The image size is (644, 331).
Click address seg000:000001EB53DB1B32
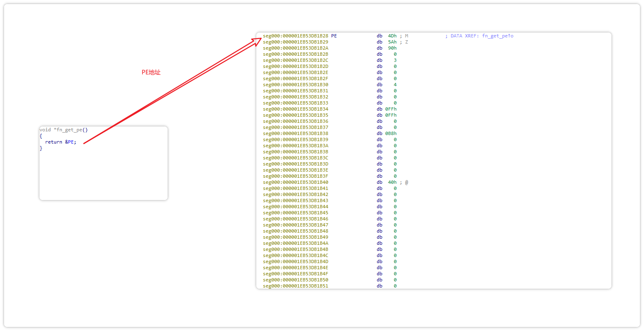pos(295,97)
